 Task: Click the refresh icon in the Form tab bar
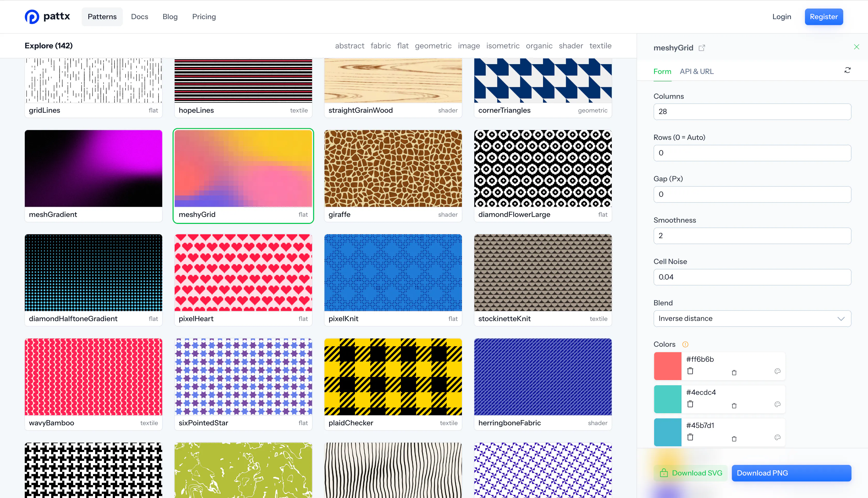point(848,70)
